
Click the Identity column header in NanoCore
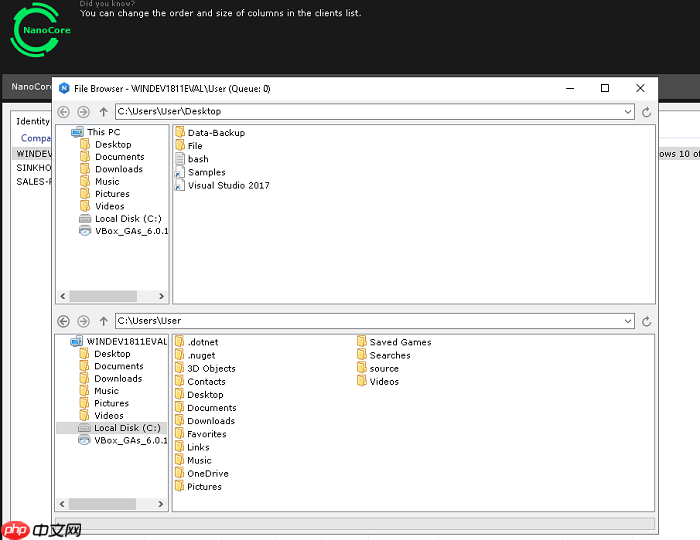coord(33,121)
